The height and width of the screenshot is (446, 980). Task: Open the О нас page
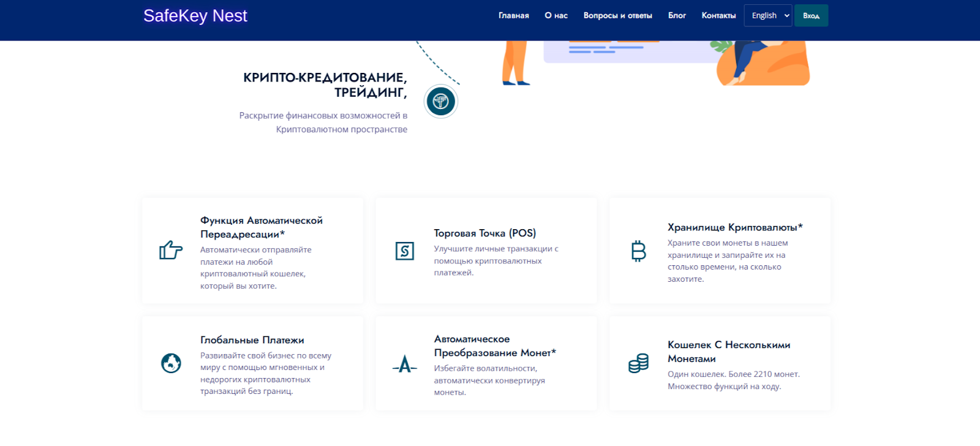[x=556, y=15]
